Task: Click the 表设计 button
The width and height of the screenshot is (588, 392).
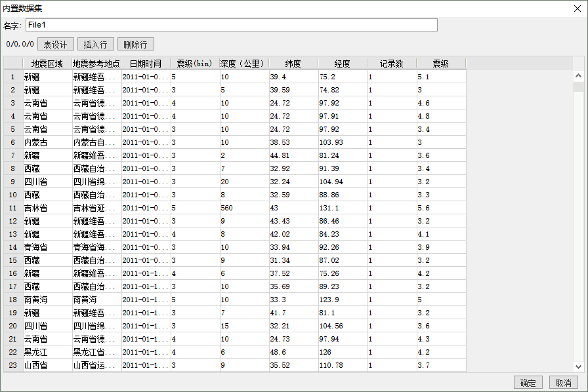Action: [x=56, y=45]
